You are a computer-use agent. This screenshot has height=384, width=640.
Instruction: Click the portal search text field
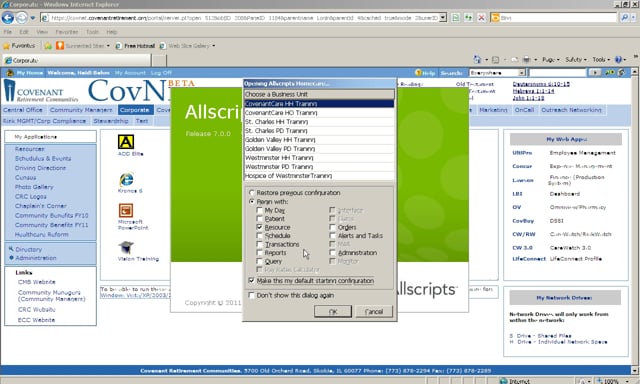557,73
